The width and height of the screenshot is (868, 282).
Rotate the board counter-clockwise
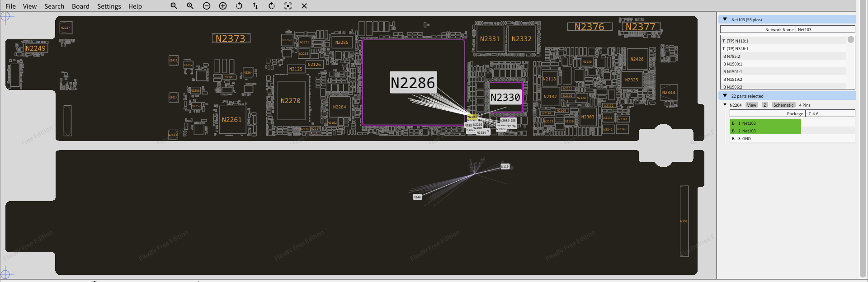(x=239, y=6)
